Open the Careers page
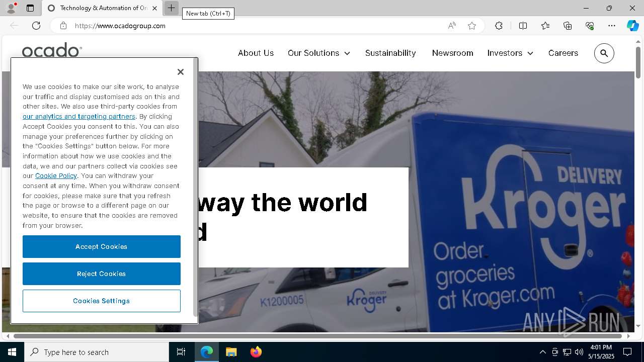 [563, 53]
